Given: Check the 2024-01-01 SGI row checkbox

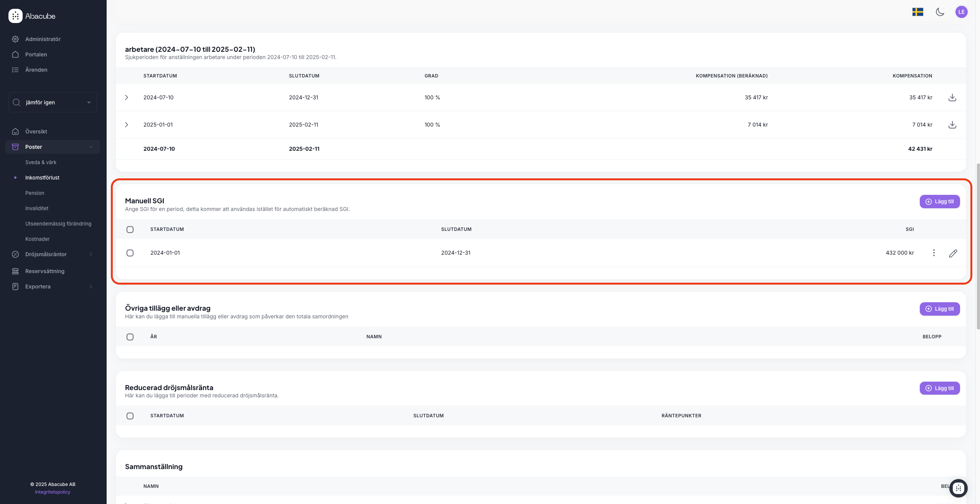Looking at the screenshot, I should (x=130, y=253).
